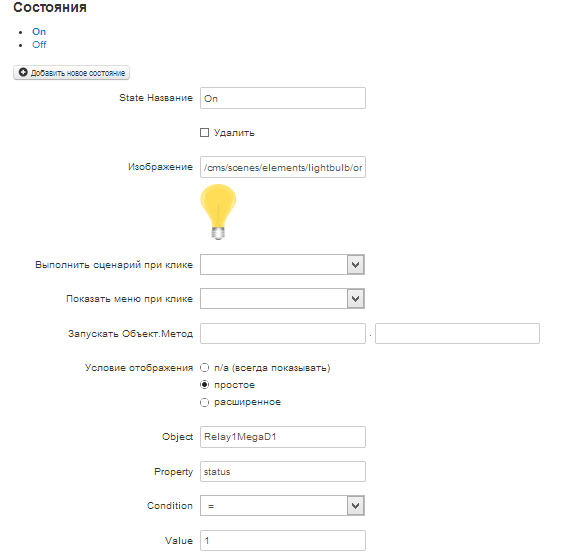Focus the Object field with Relay1MegaD1
Image resolution: width=579 pixels, height=555 pixels.
point(283,437)
